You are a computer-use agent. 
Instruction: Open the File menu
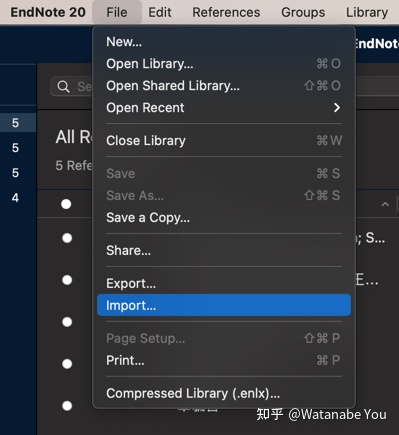pos(117,12)
